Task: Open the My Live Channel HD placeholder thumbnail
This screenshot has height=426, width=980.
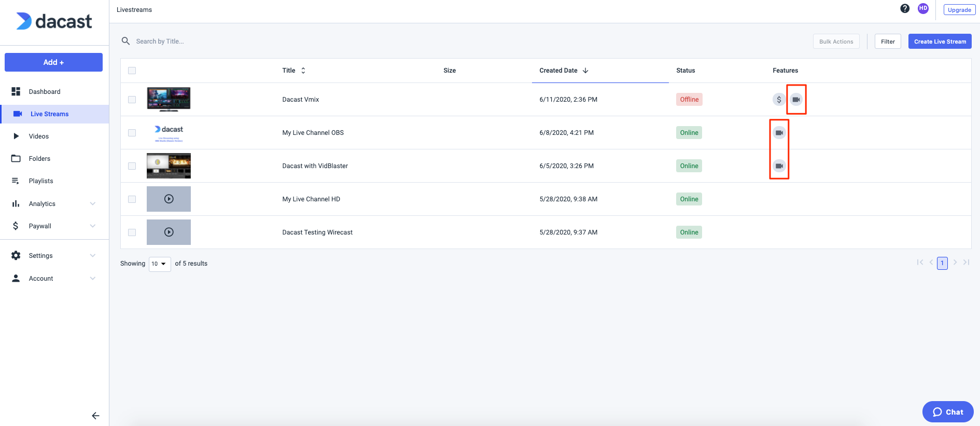Action: (x=169, y=199)
